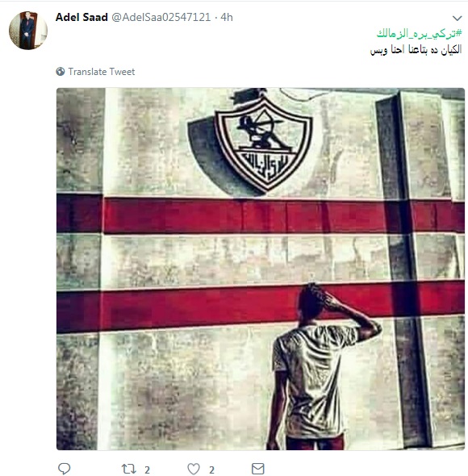Image resolution: width=468 pixels, height=476 pixels.
Task: Click the upper red stripe in the photo
Action: [x=261, y=215]
